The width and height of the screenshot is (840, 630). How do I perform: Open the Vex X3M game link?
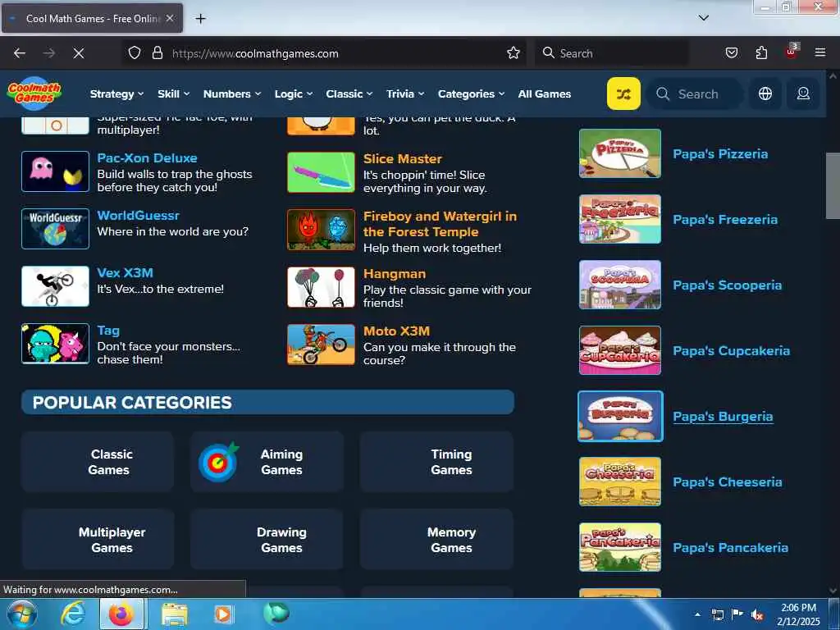coord(125,272)
